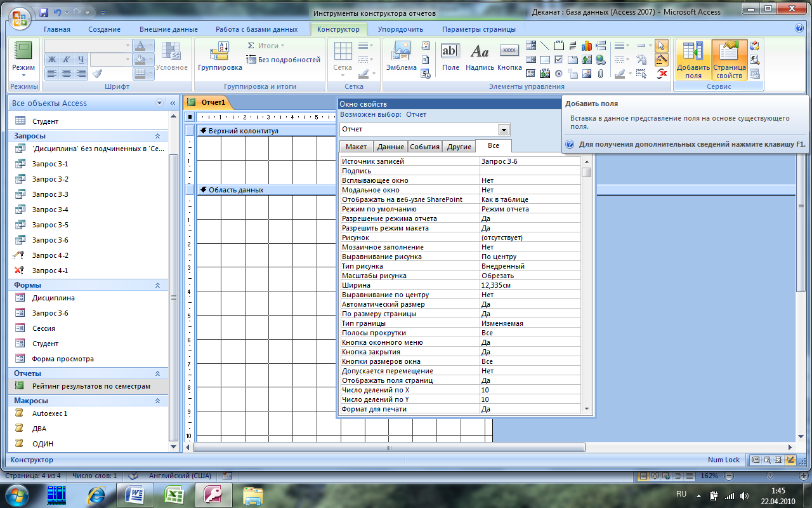The image size is (812, 508).
Task: Click the Подпись property value field
Action: pyautogui.click(x=530, y=171)
